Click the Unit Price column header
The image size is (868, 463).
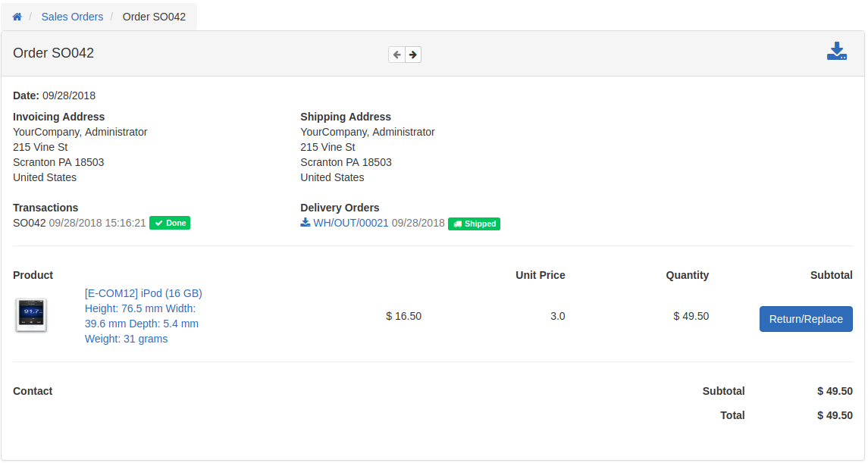tap(541, 275)
